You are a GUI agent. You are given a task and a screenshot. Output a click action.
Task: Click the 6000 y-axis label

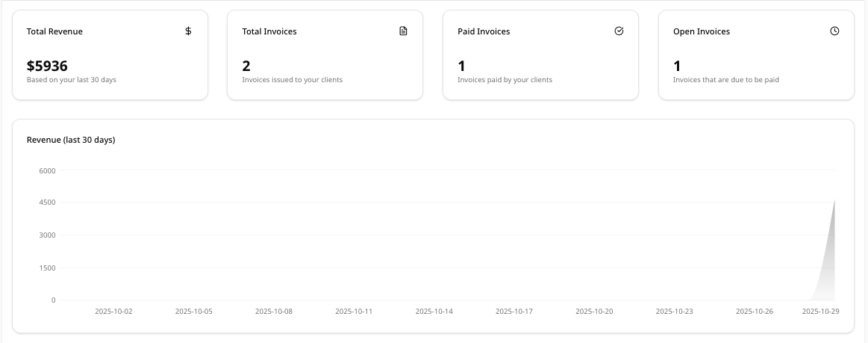[47, 170]
